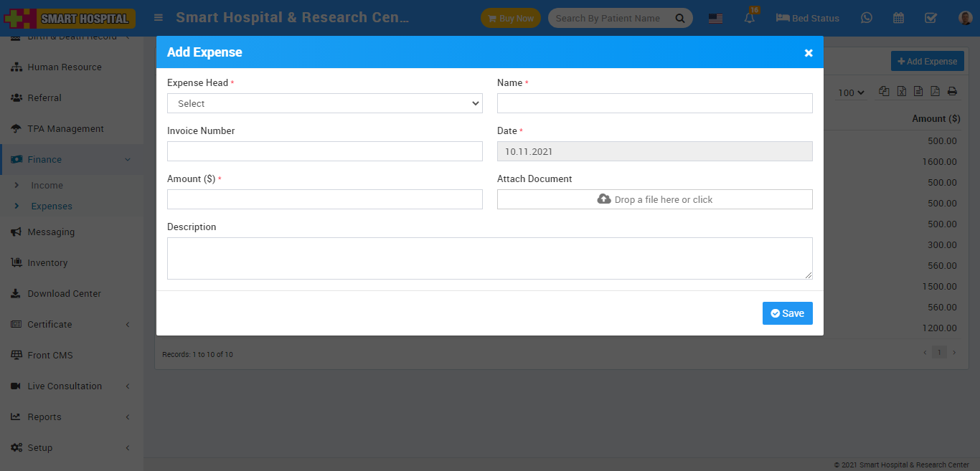Click the search magnifier icon

click(x=679, y=19)
